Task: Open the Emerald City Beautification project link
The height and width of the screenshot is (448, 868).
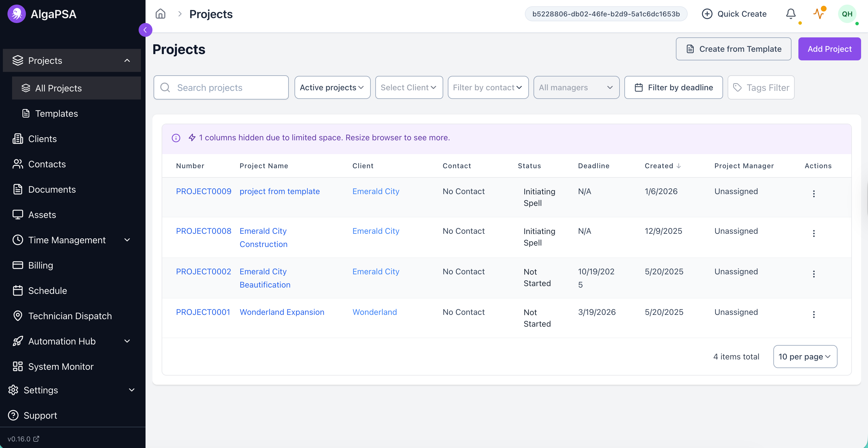Action: click(x=265, y=278)
